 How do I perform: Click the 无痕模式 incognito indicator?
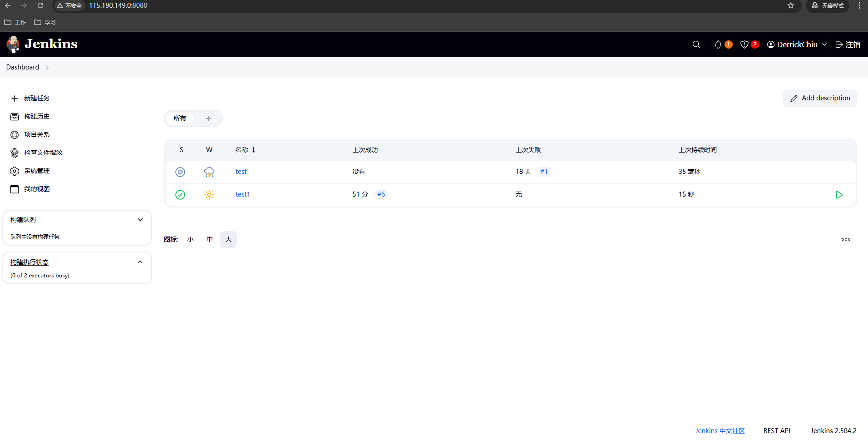(828, 6)
